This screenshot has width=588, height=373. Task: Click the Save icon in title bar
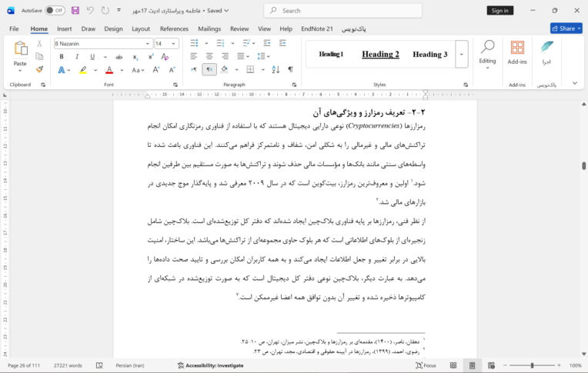point(75,11)
